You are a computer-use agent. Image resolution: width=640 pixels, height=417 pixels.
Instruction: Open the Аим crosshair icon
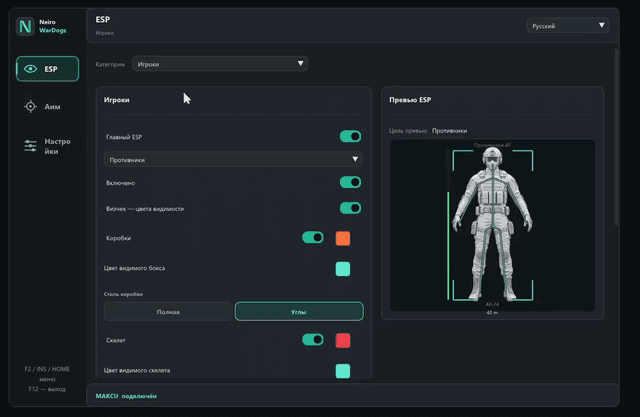[30, 106]
